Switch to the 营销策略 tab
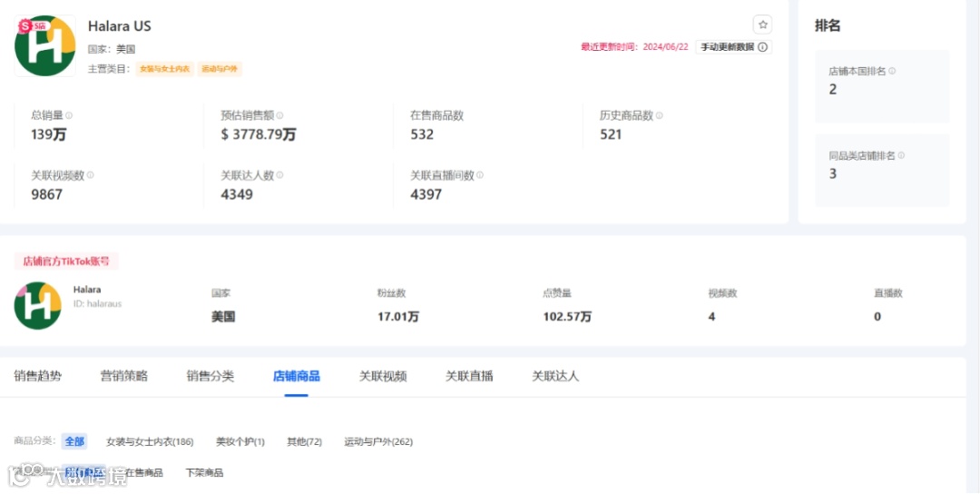Screen dimensions: 980x494 (123, 377)
